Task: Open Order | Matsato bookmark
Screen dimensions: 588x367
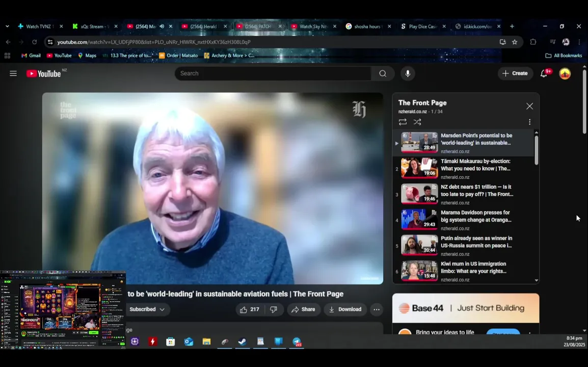Action: pyautogui.click(x=178, y=56)
